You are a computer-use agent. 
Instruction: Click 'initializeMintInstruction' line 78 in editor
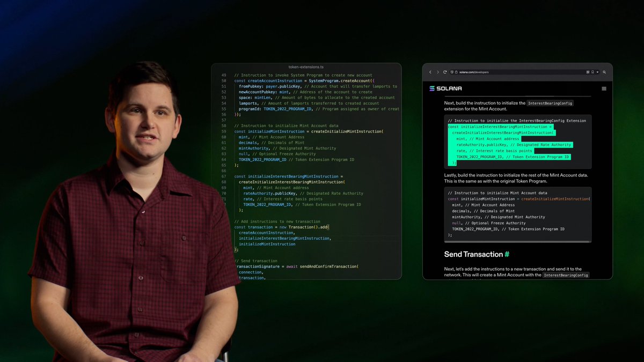point(267,244)
